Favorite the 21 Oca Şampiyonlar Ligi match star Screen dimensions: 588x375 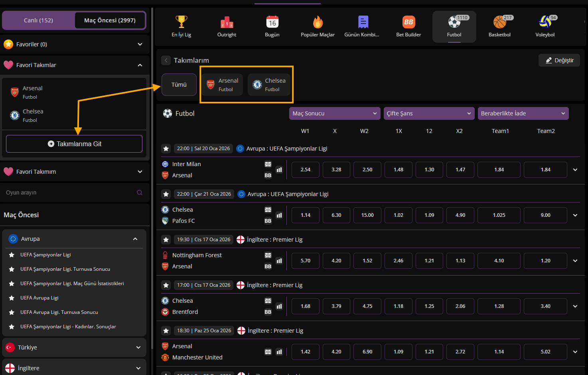(x=166, y=194)
